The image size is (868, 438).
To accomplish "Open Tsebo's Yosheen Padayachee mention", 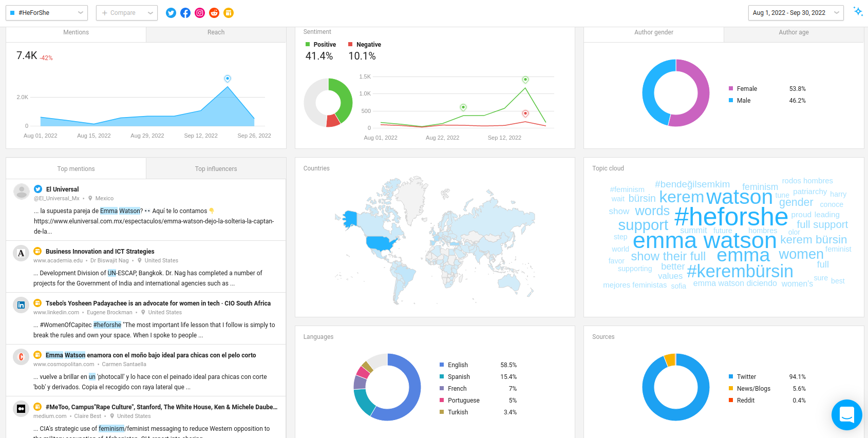I will [158, 303].
